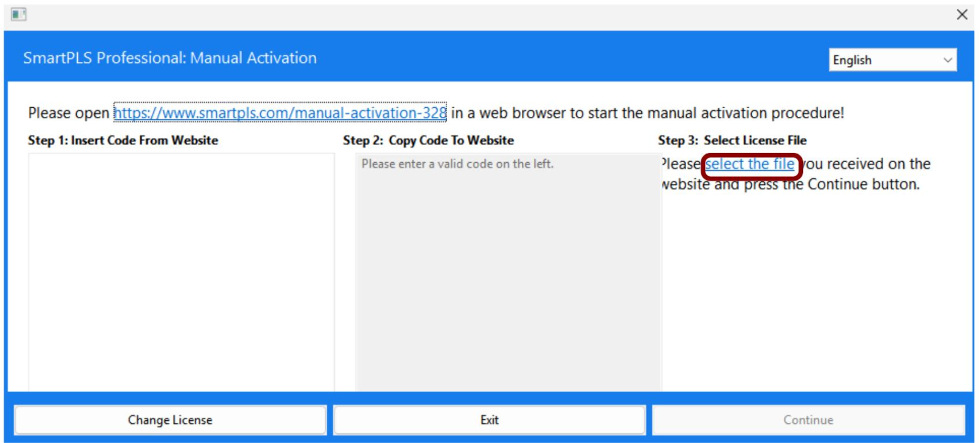The height and width of the screenshot is (443, 980).
Task: Click the "Step 1: Insert Code From Website" heading
Action: [123, 140]
